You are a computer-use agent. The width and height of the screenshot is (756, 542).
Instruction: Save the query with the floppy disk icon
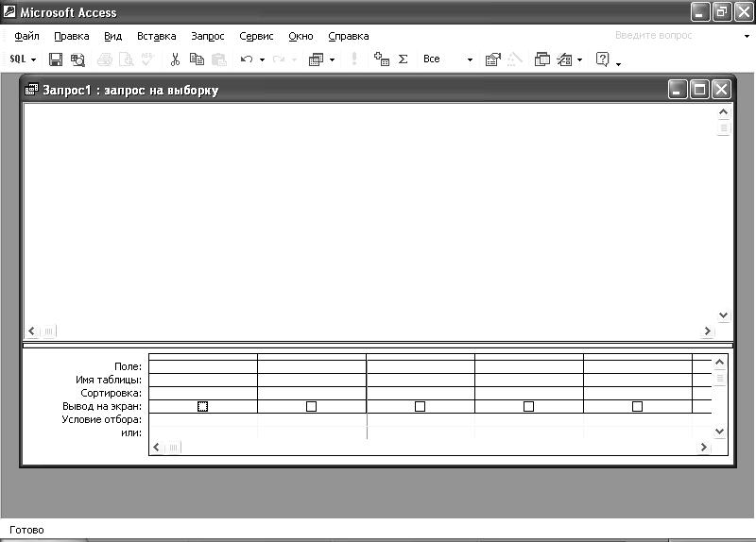[x=56, y=59]
